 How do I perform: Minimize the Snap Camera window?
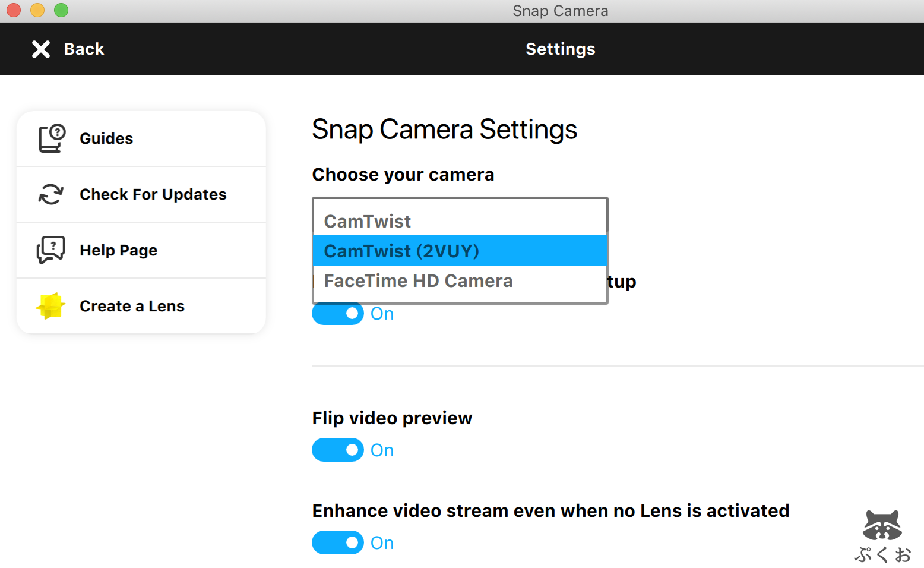pyautogui.click(x=37, y=10)
